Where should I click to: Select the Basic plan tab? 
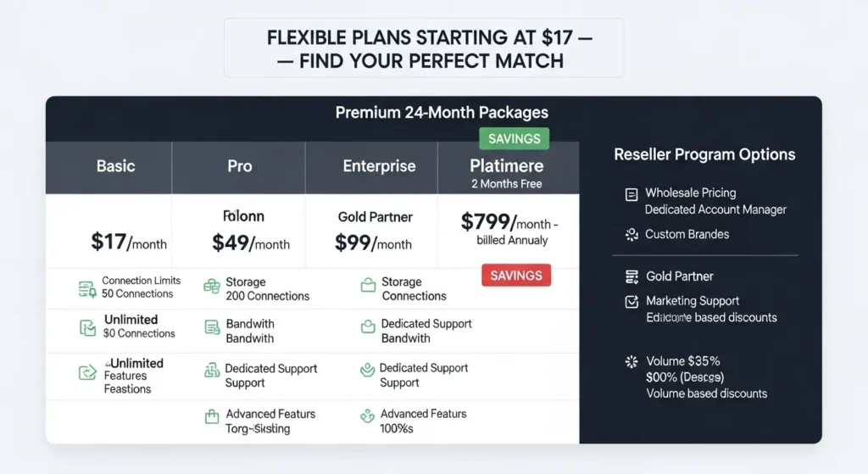pyautogui.click(x=116, y=166)
